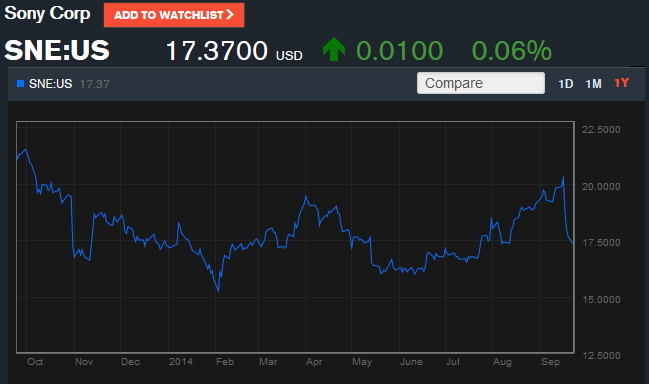This screenshot has height=384, width=649.
Task: Click the Aug month label
Action: coord(502,362)
